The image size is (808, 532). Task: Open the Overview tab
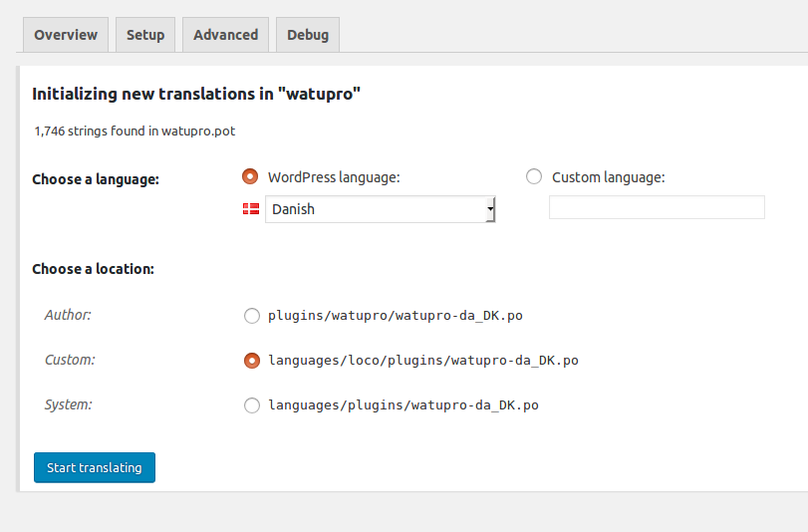click(66, 35)
